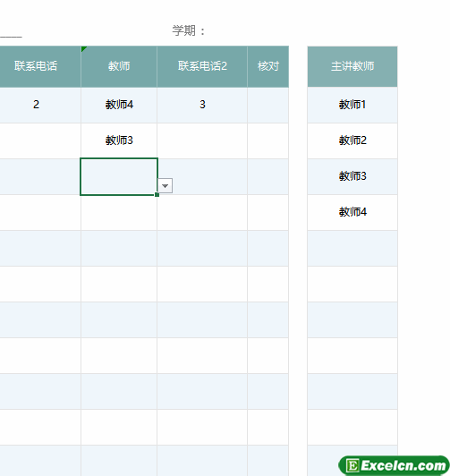Viewport: 450px width, 476px height.
Task: Select cell with value 3 under 联系电话2
Action: (x=202, y=105)
